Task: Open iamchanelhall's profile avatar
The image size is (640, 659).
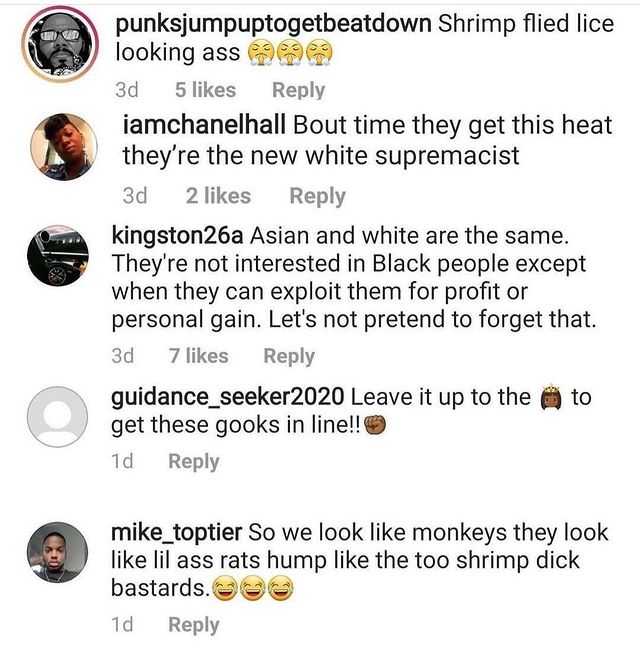Action: [x=64, y=147]
